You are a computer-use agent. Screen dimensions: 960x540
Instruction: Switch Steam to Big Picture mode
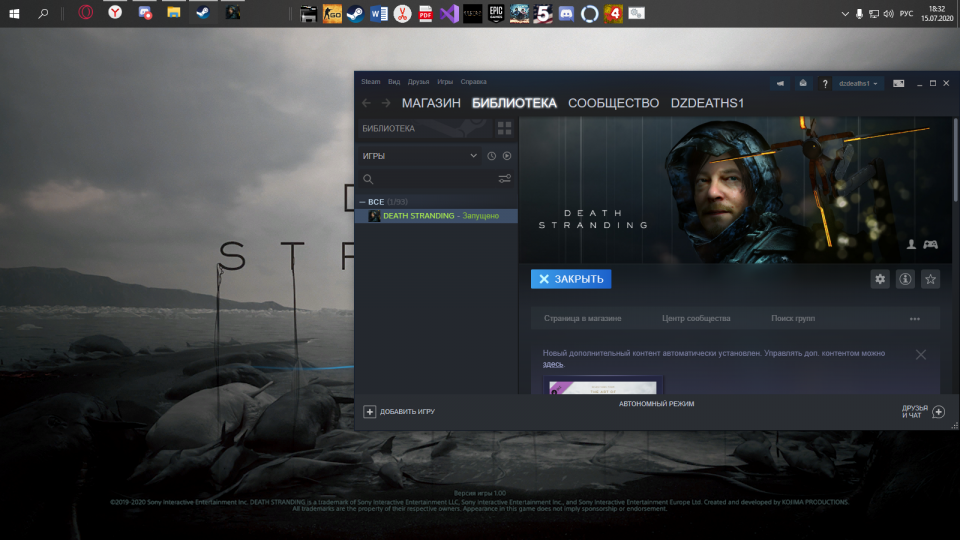click(898, 83)
